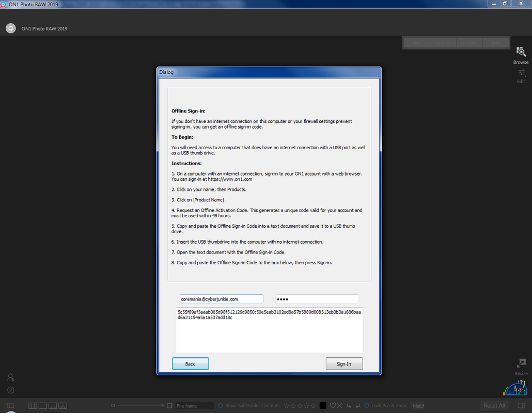532x413 pixels.
Task: Click the 'ON1 Photo RAW 2019' header label
Action: pos(44,28)
